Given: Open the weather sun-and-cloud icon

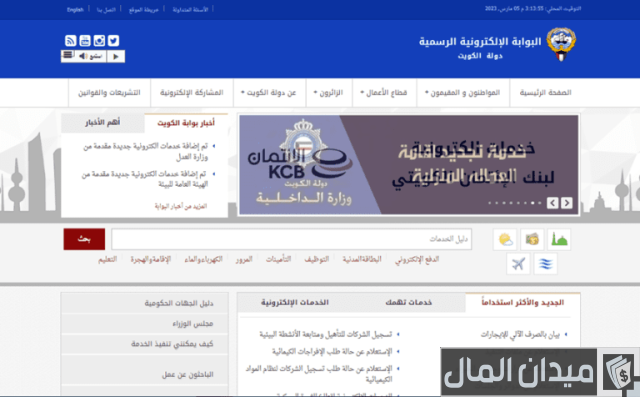Looking at the screenshot, I should coord(505,239).
